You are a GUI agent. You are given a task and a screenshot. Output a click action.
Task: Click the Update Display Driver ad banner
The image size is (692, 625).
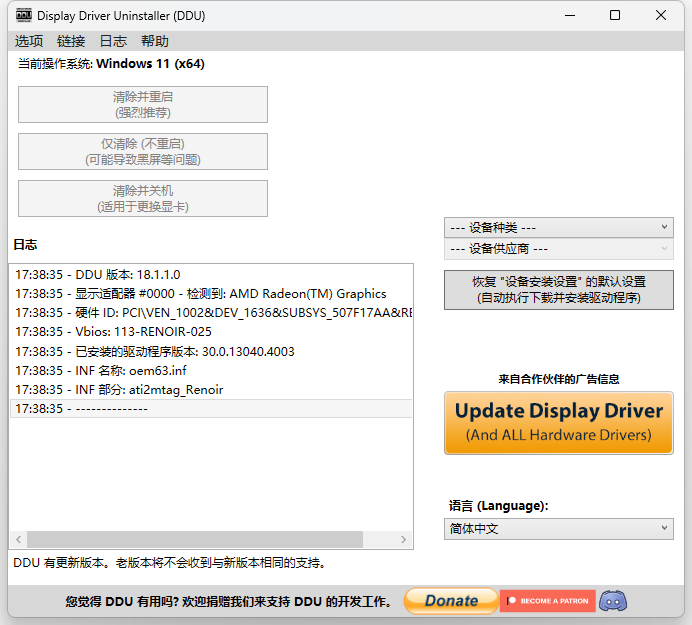tap(559, 423)
